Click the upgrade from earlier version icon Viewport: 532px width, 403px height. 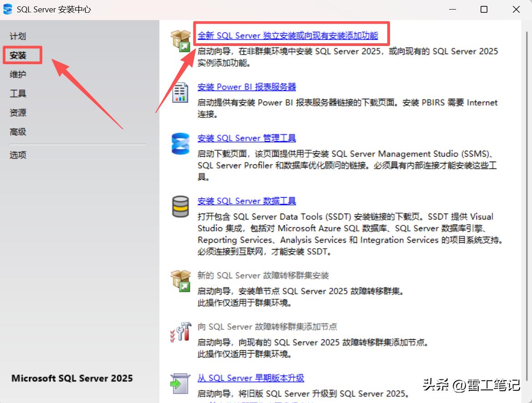pyautogui.click(x=180, y=383)
